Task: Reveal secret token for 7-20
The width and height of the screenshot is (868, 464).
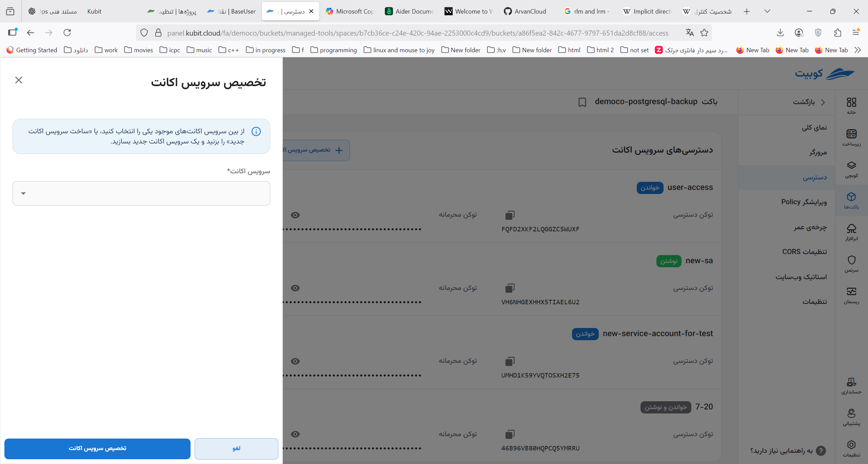Action: point(295,434)
